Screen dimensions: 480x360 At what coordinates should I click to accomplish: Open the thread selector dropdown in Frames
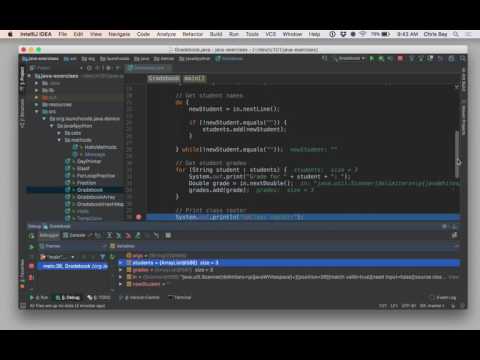click(57, 257)
